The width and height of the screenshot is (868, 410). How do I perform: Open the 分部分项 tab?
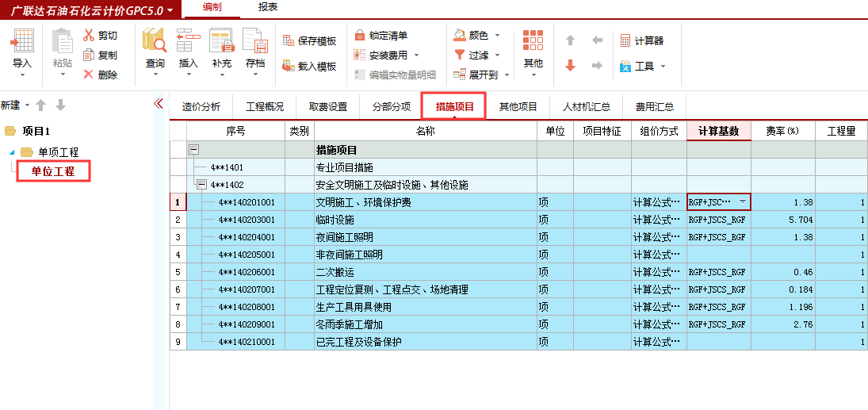click(392, 107)
